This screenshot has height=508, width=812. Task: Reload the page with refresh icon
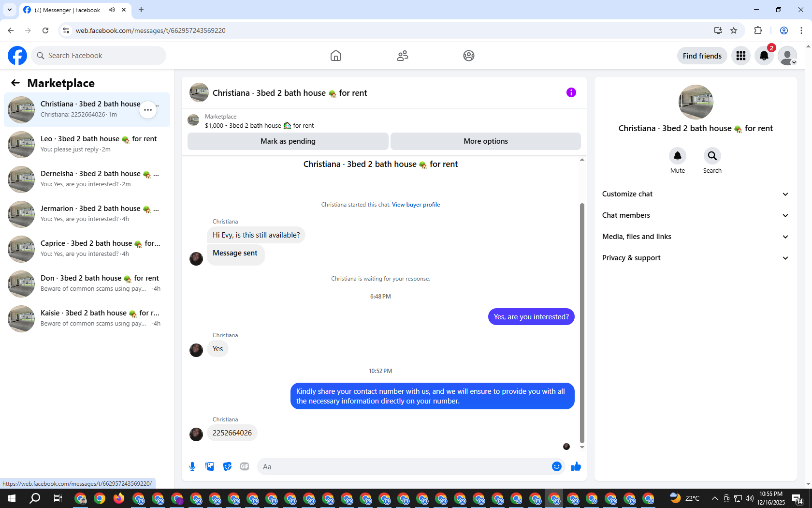click(45, 30)
